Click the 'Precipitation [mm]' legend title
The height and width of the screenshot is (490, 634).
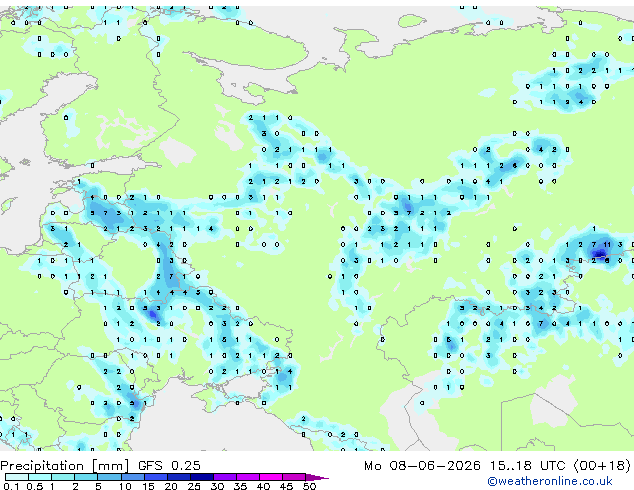point(64,466)
